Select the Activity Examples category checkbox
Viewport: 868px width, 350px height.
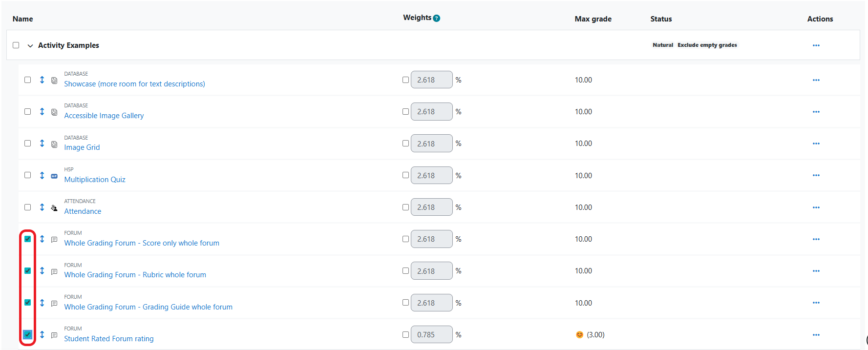click(x=16, y=45)
